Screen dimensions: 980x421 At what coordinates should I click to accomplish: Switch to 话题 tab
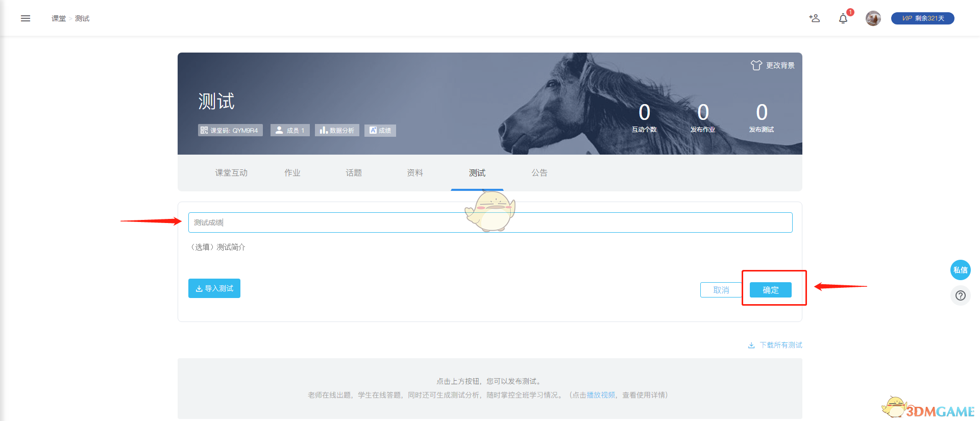pos(354,173)
